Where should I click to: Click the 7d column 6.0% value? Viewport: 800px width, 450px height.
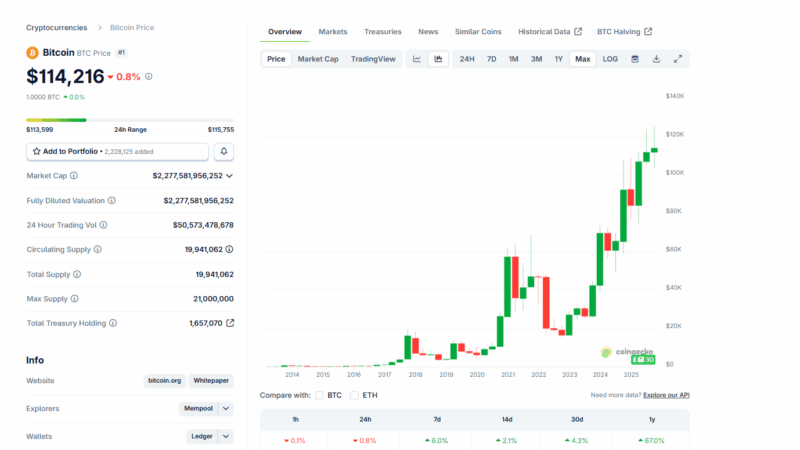pyautogui.click(x=437, y=440)
